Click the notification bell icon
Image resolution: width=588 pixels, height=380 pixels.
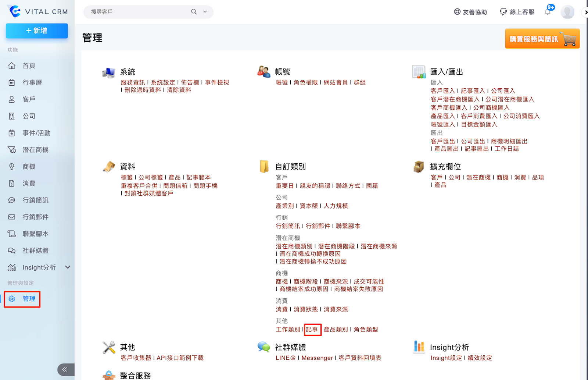(547, 12)
